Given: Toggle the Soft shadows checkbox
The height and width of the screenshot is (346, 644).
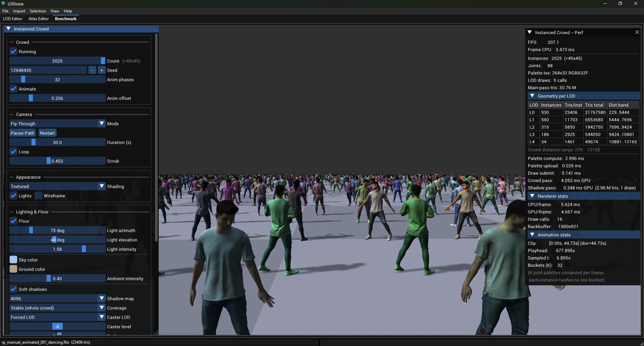Looking at the screenshot, I should click(x=13, y=289).
